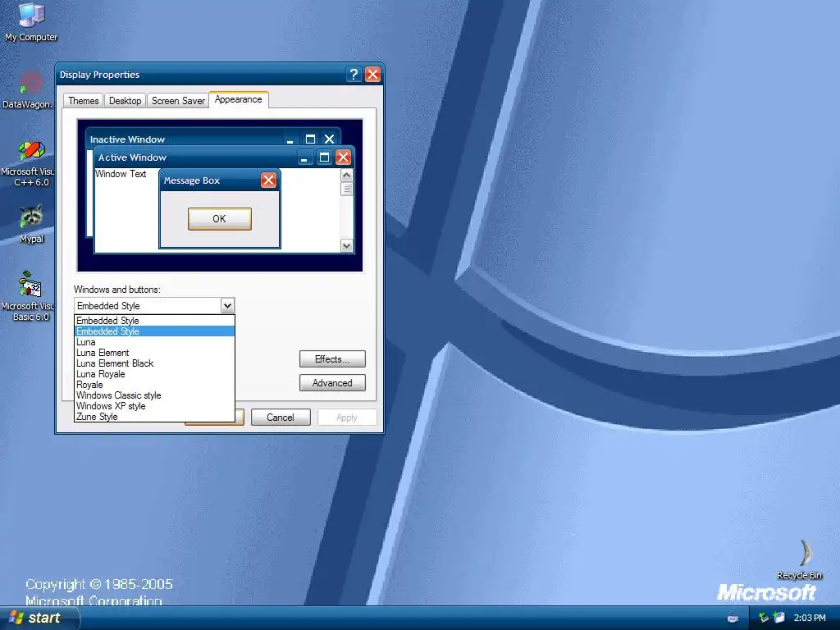Click the Safely Remove Hardware tray icon
Image resolution: width=840 pixels, height=630 pixels.
click(764, 618)
